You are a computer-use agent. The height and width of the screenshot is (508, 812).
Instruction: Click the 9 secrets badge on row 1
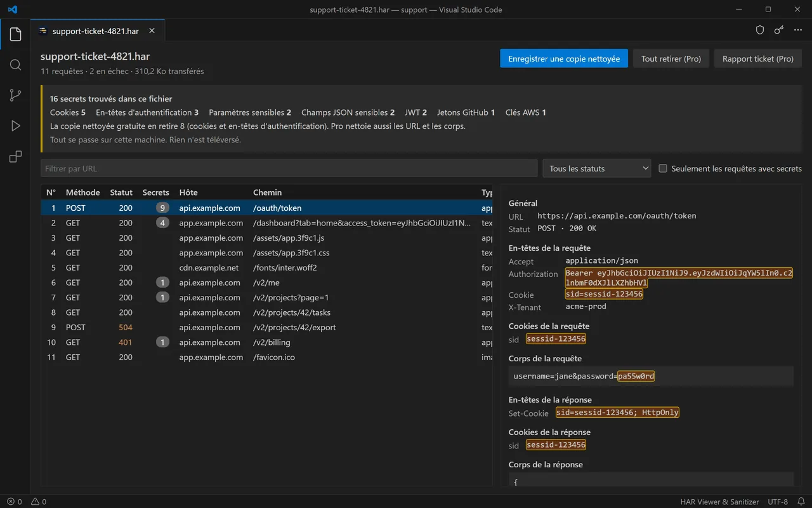pyautogui.click(x=163, y=208)
